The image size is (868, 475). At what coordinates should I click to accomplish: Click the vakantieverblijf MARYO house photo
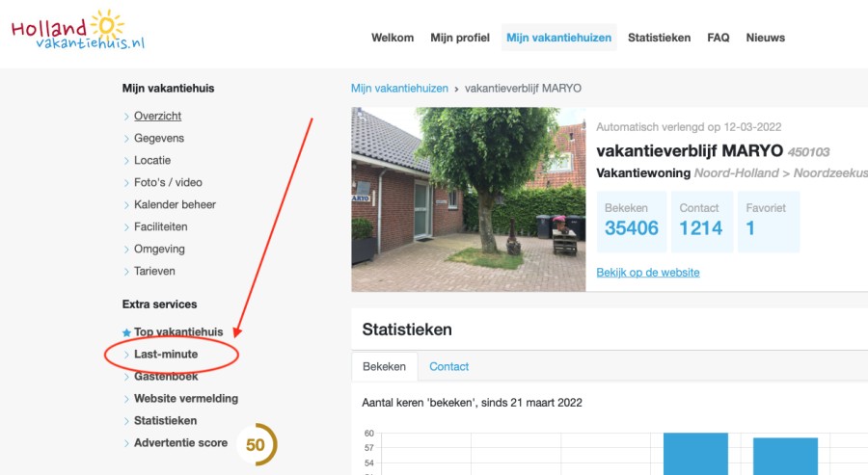point(468,198)
